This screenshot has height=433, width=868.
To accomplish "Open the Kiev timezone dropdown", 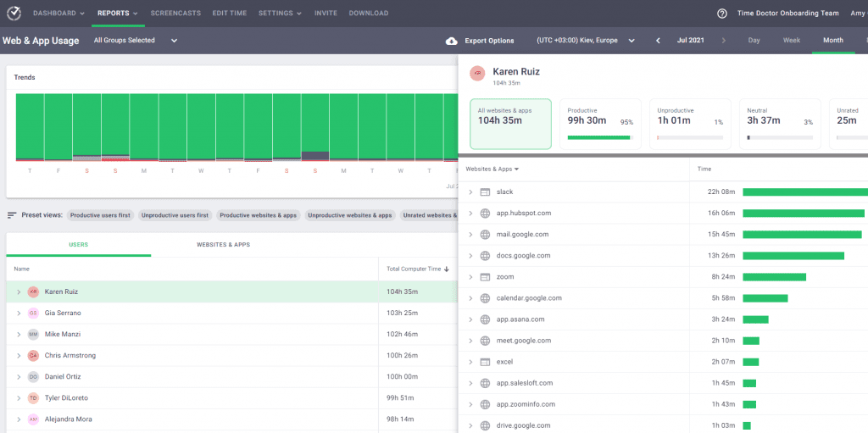I will click(x=586, y=41).
